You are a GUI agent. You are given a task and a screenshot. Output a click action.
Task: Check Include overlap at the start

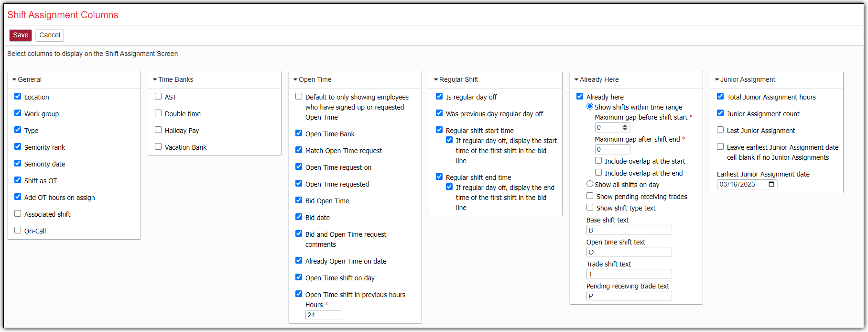[598, 161]
